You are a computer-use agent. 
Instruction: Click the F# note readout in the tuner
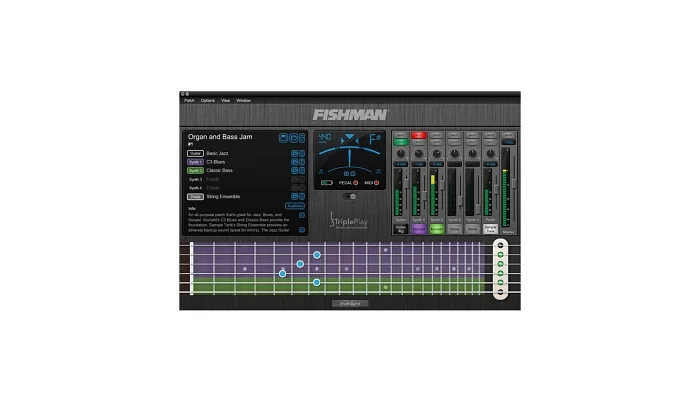(375, 139)
